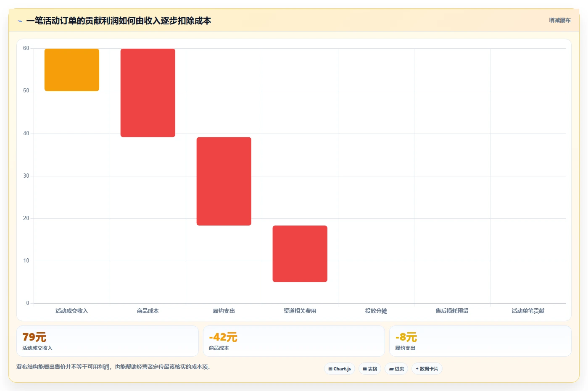The image size is (588, 391).
Task: Click the 活动成交收入 axis label
Action: pyautogui.click(x=72, y=311)
